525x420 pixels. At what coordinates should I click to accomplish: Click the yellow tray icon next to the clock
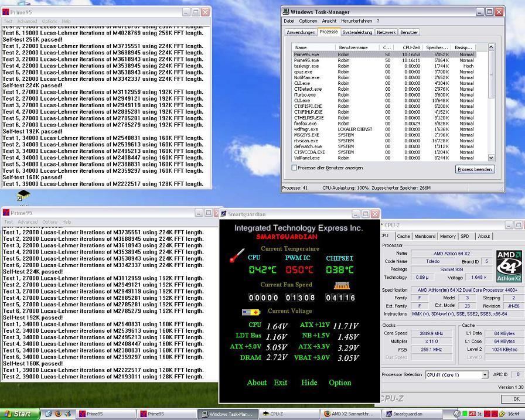point(502,414)
